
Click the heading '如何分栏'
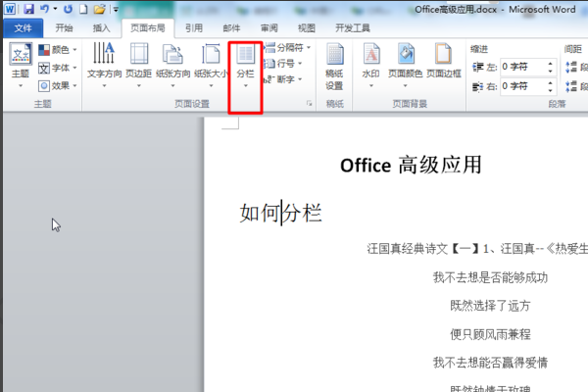[281, 213]
